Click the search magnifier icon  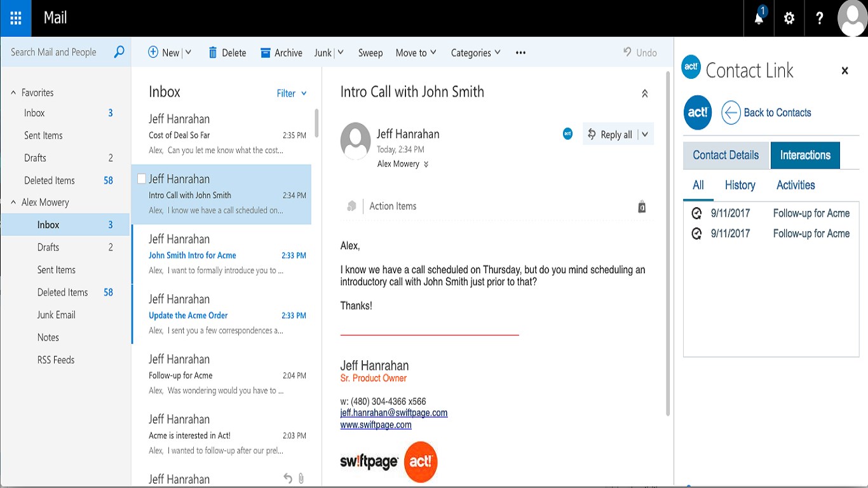(119, 52)
